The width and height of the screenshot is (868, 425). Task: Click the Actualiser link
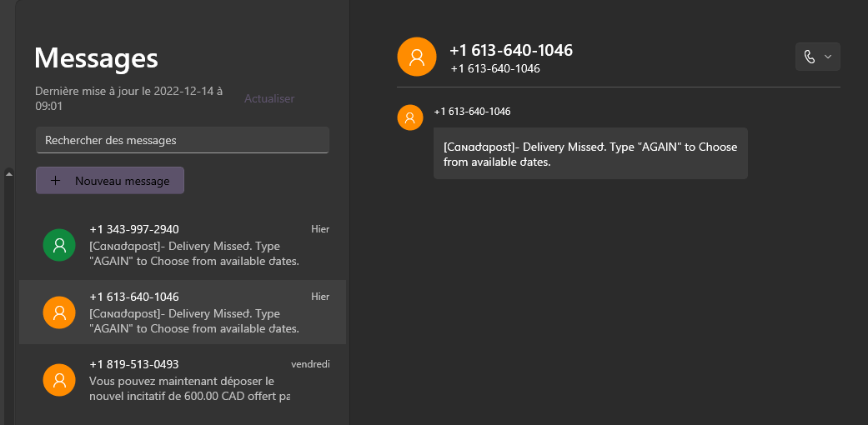pyautogui.click(x=268, y=98)
